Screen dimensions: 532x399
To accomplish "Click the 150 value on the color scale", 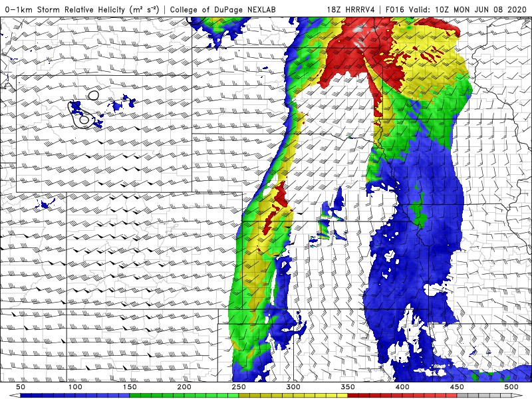I will coord(130,387).
